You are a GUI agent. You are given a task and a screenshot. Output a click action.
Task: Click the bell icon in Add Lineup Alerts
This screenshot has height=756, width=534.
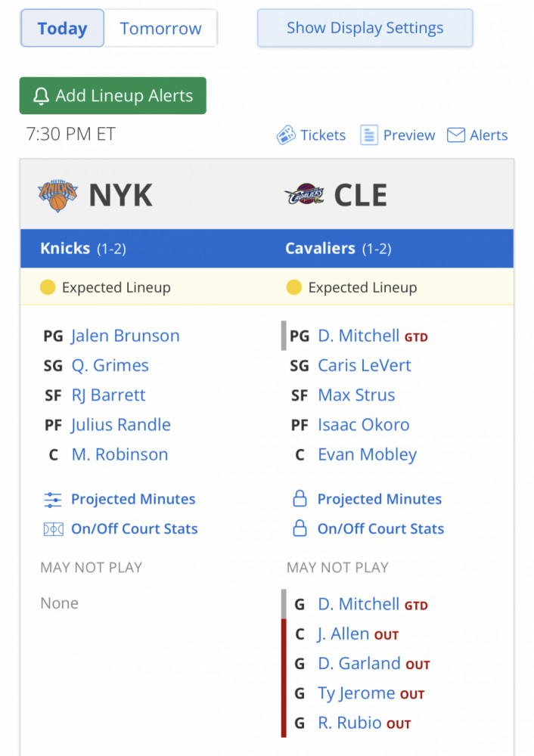(x=41, y=96)
